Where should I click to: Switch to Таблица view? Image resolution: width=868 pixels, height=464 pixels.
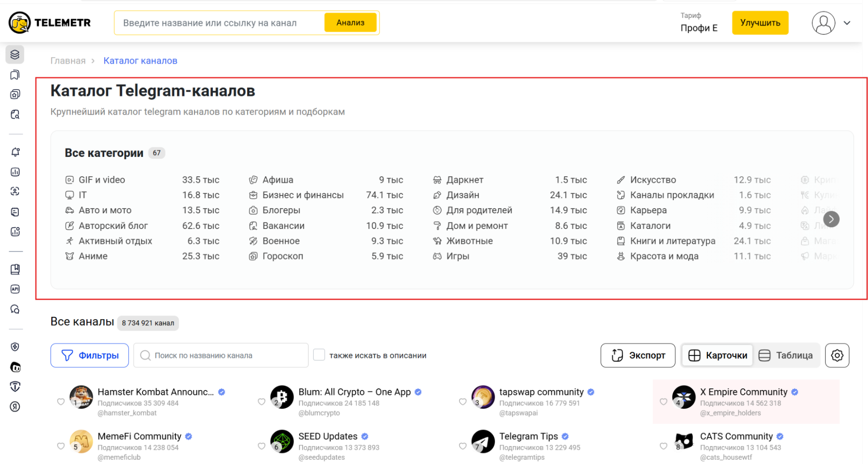pyautogui.click(x=786, y=355)
